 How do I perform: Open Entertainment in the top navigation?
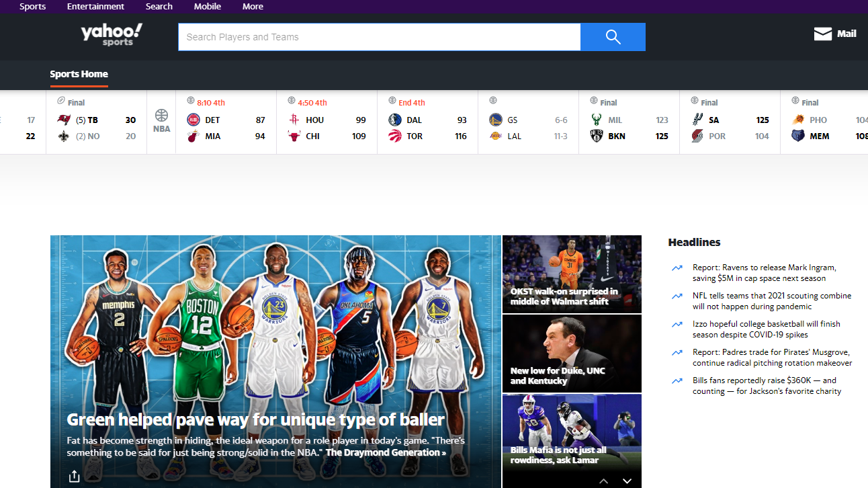[95, 7]
